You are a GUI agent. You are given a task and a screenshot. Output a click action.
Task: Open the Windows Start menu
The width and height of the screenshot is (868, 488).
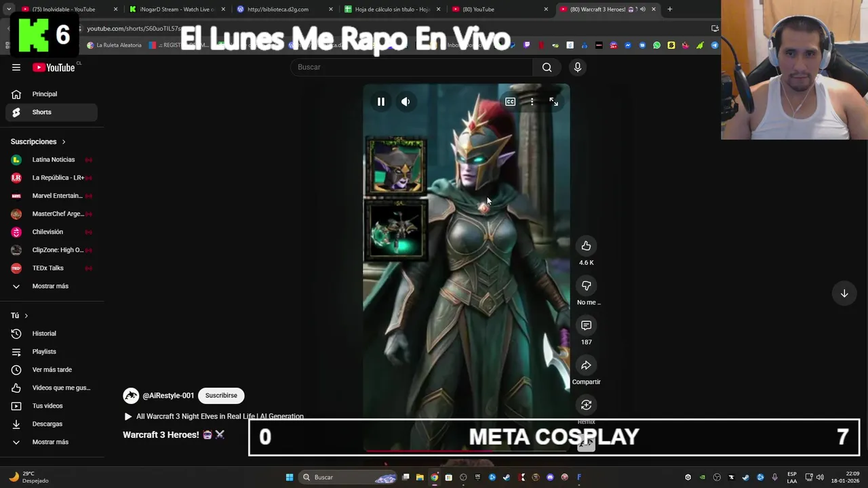290,477
